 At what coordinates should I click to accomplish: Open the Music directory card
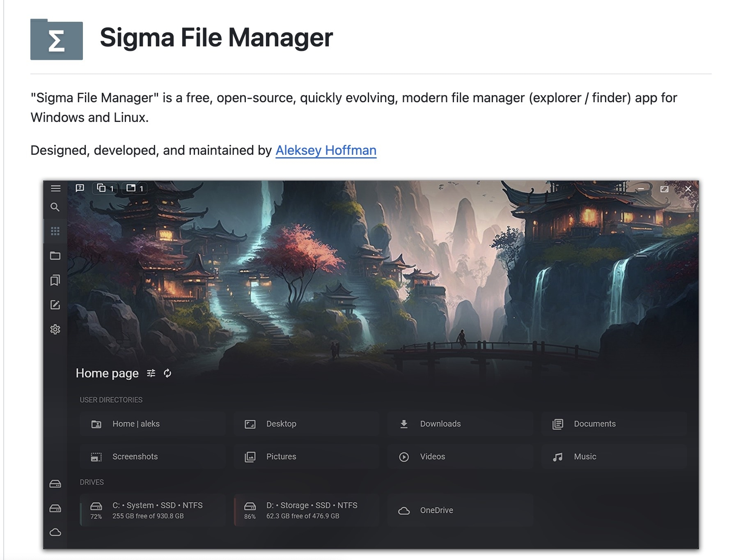coord(614,457)
